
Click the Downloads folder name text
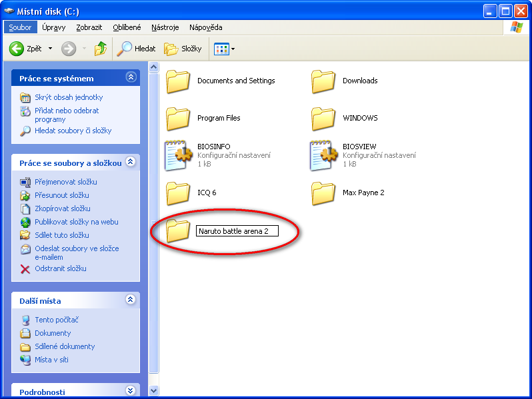pyautogui.click(x=360, y=81)
